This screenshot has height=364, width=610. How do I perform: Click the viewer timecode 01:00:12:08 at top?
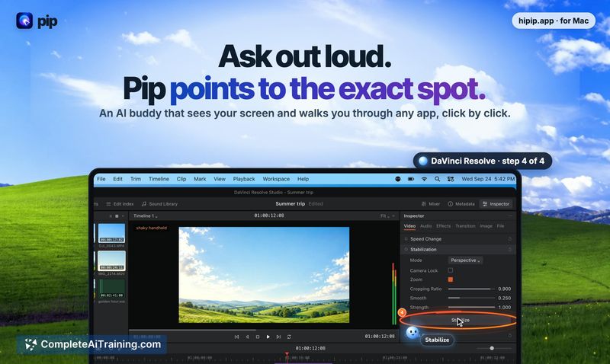[x=269, y=216]
